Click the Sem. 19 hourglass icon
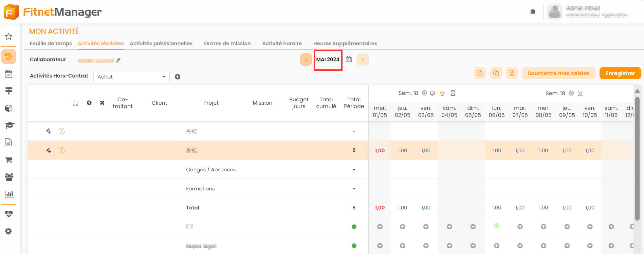 click(x=580, y=94)
